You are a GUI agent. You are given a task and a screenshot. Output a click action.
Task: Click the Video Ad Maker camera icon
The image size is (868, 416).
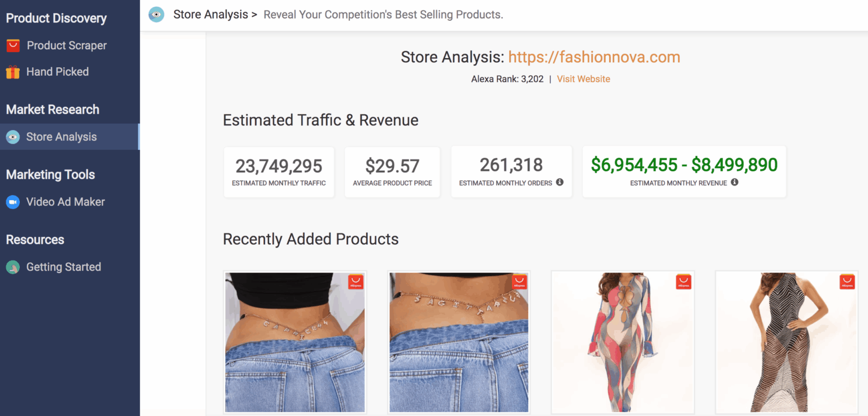(13, 202)
